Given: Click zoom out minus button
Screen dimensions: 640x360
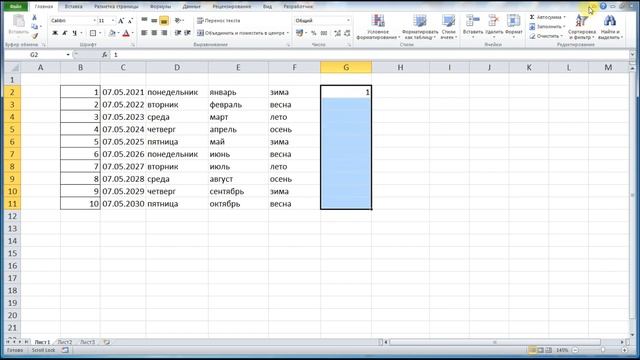Looking at the screenshot, I should coord(575,350).
